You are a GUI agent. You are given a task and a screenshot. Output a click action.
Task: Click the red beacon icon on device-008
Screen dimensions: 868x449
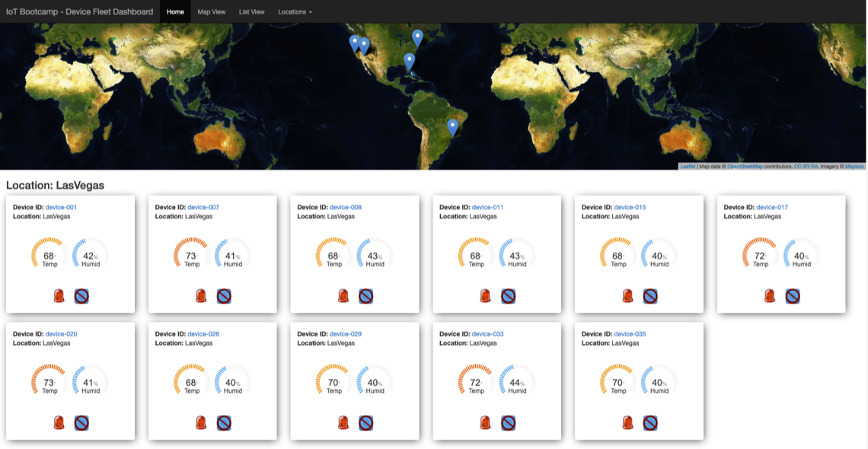343,296
